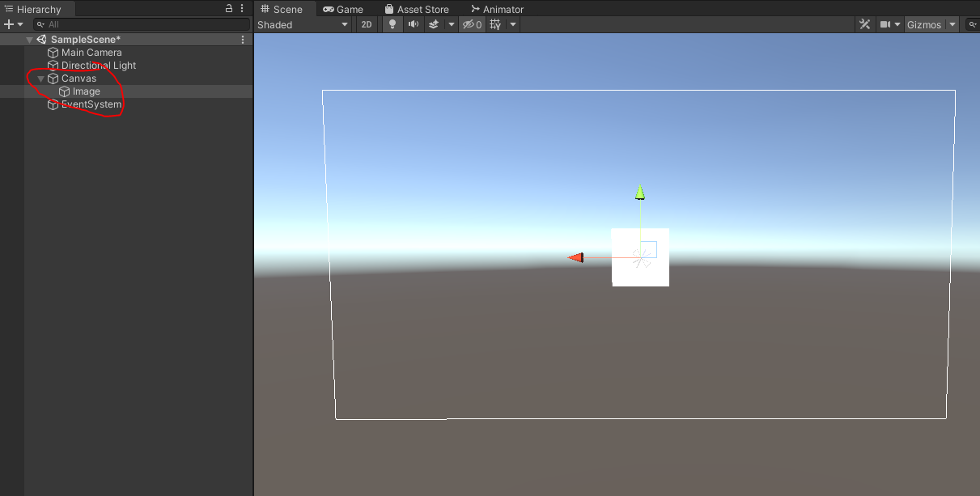The width and height of the screenshot is (980, 496).
Task: Select the EventSystem object
Action: click(x=91, y=104)
